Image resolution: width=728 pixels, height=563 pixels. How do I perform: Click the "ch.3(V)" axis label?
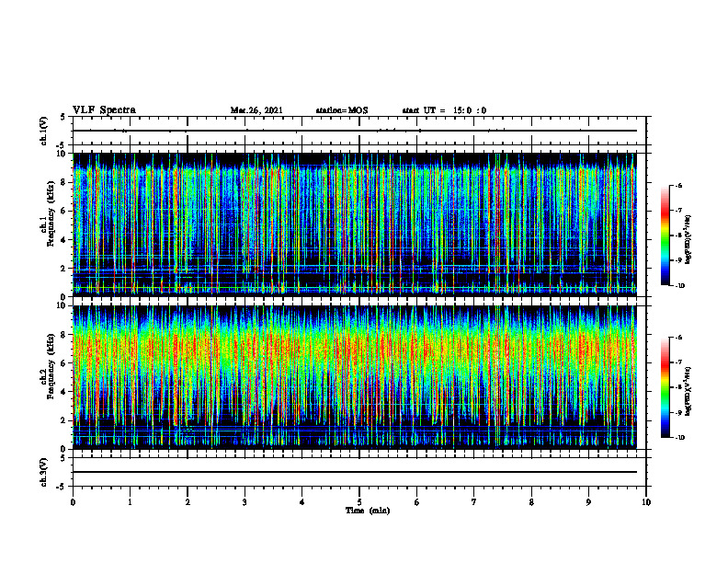[x=44, y=472]
